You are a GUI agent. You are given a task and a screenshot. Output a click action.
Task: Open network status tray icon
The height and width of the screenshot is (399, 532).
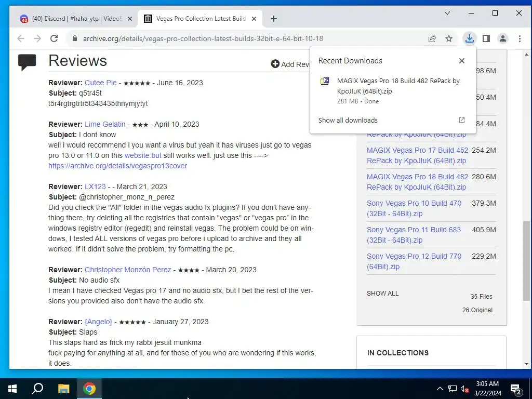(x=453, y=389)
